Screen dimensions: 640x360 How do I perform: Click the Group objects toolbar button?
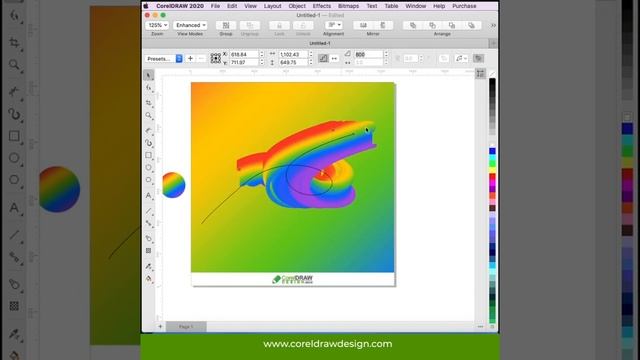click(x=226, y=25)
